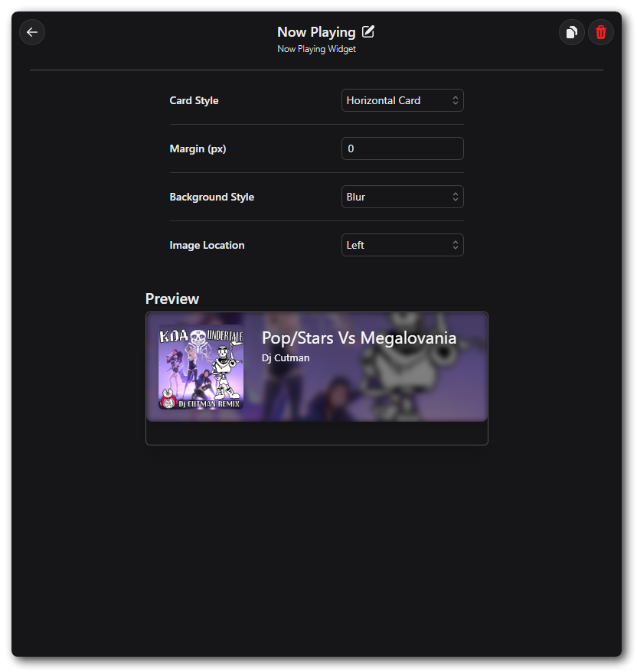Click the Card Style label

point(194,100)
